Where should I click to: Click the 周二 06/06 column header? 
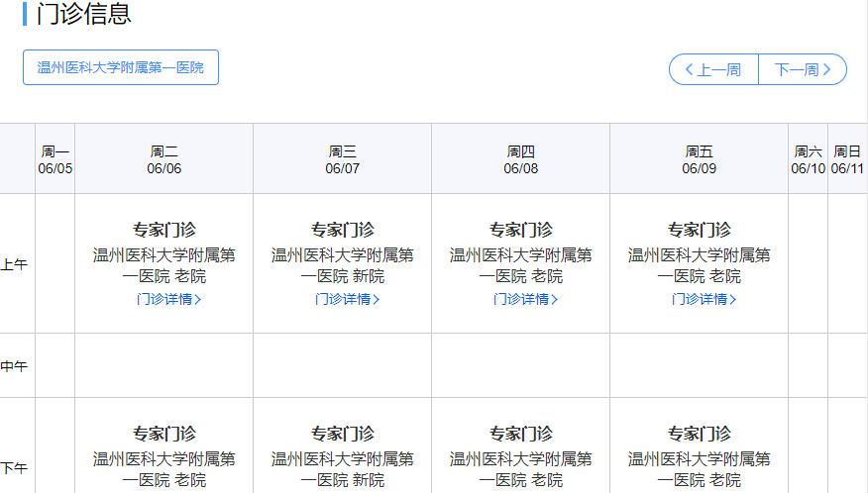tap(164, 159)
